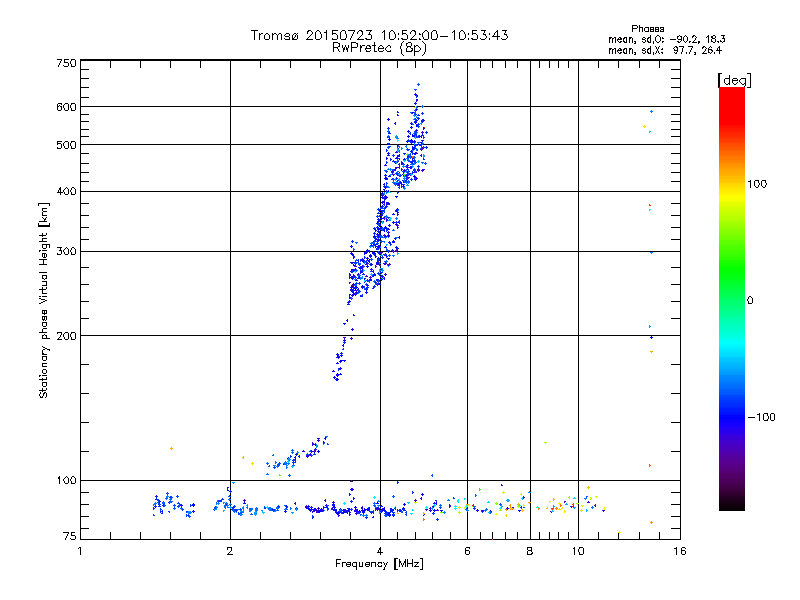The width and height of the screenshot is (800, 600).
Task: Click colorbar label '-100'
Action: 761,417
